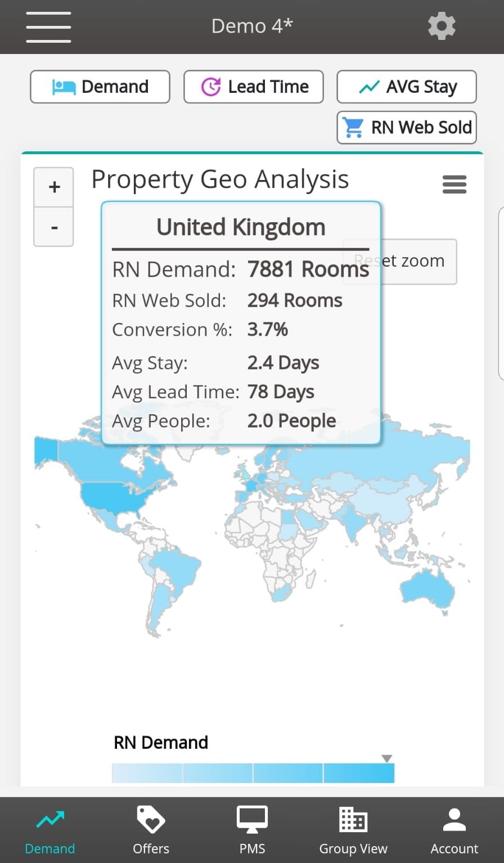Click the Demo 4* property title
The height and width of the screenshot is (863, 504).
(252, 26)
